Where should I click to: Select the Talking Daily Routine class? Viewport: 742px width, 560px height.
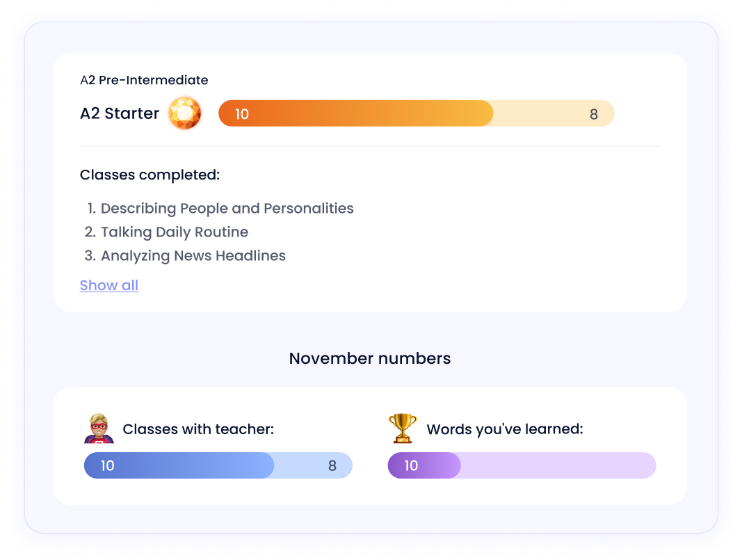click(x=167, y=232)
